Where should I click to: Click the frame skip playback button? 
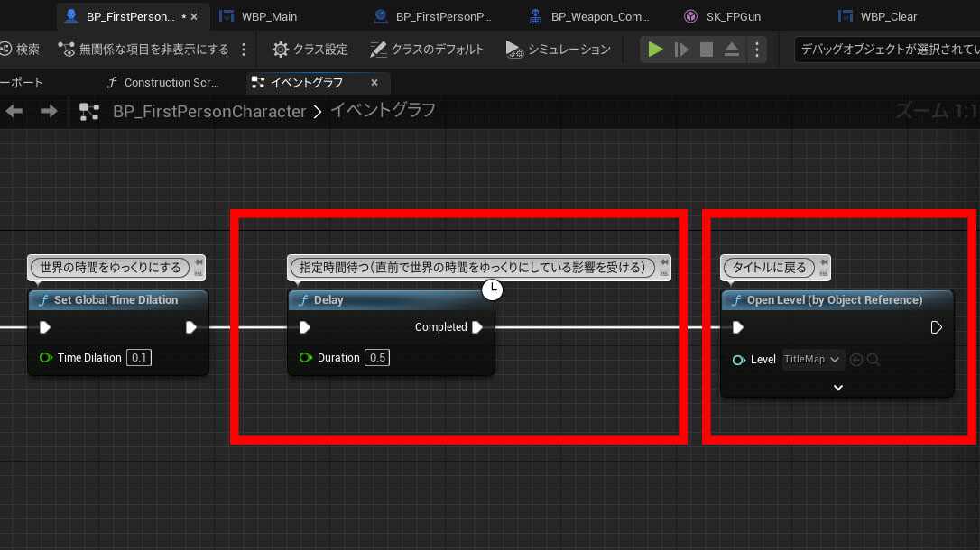(681, 50)
